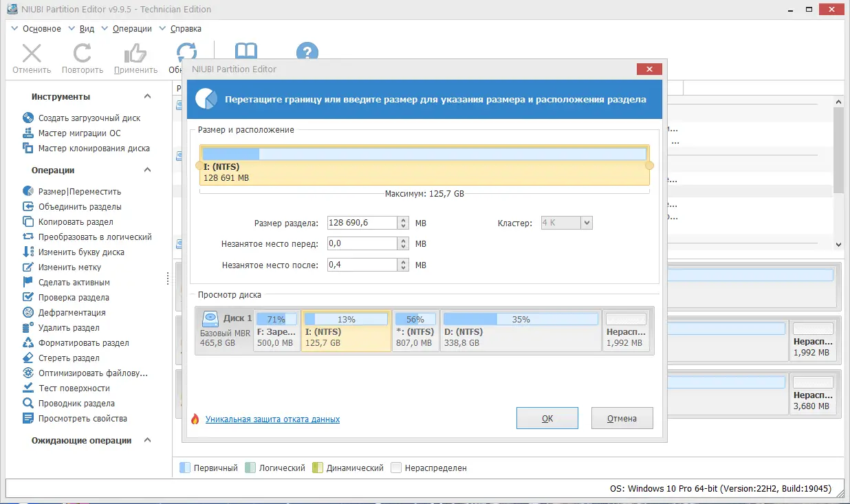Click the Диск 1 disk icon in preview
The image size is (850, 504).
(210, 318)
